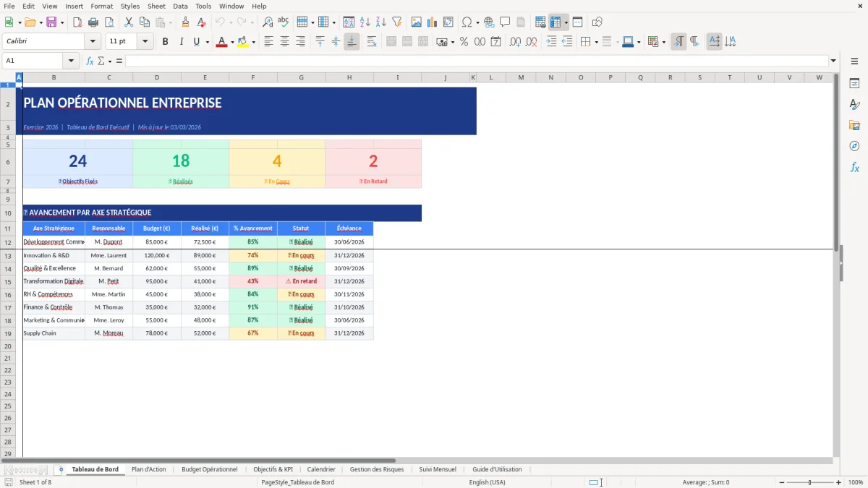Toggle underline formatting

click(x=196, y=41)
